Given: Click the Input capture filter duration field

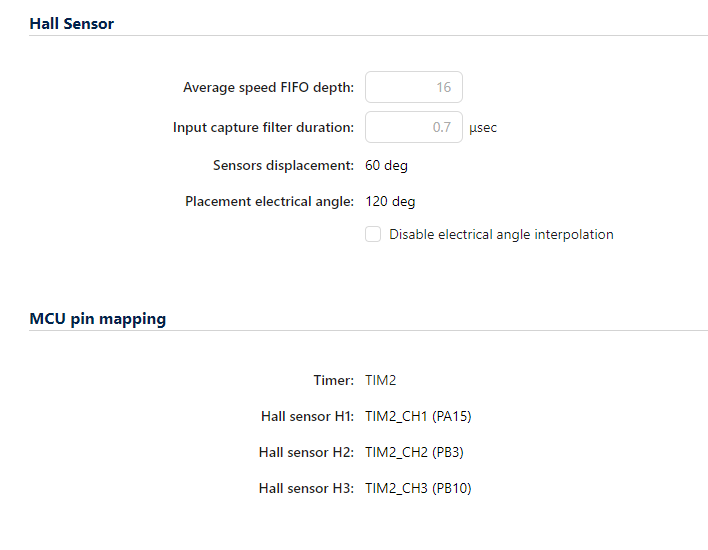Looking at the screenshot, I should coord(413,127).
